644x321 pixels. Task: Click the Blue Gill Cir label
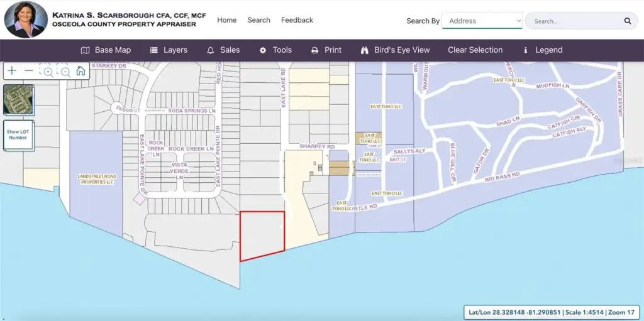click(x=453, y=162)
